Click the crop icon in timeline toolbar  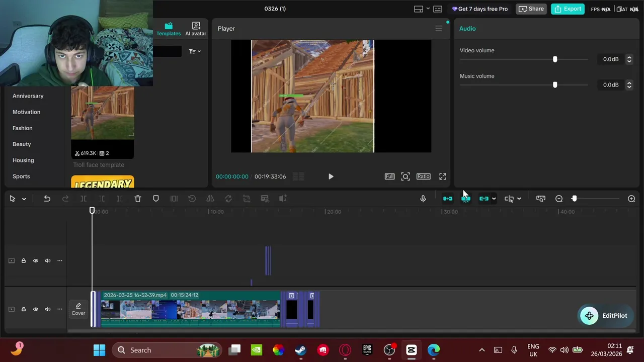(247, 199)
